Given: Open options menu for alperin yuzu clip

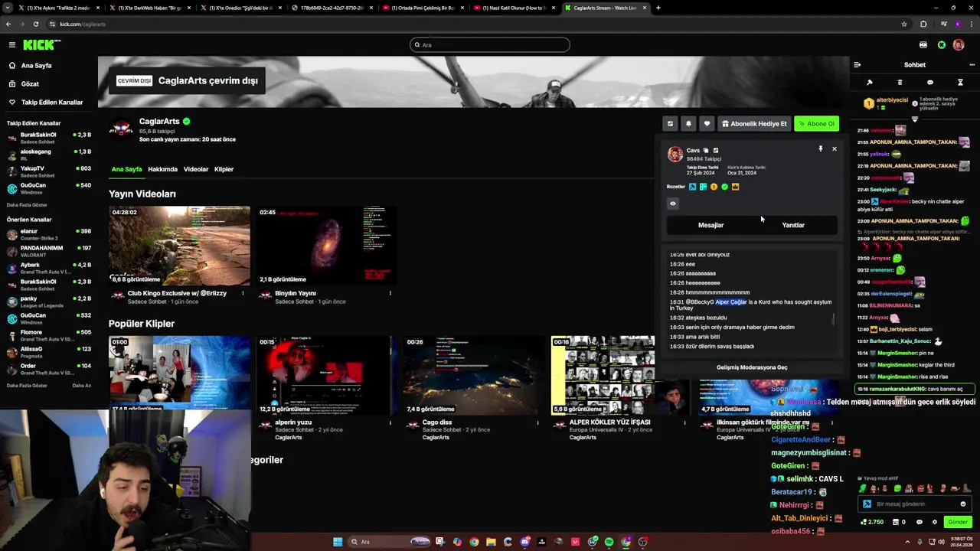Looking at the screenshot, I should (390, 422).
